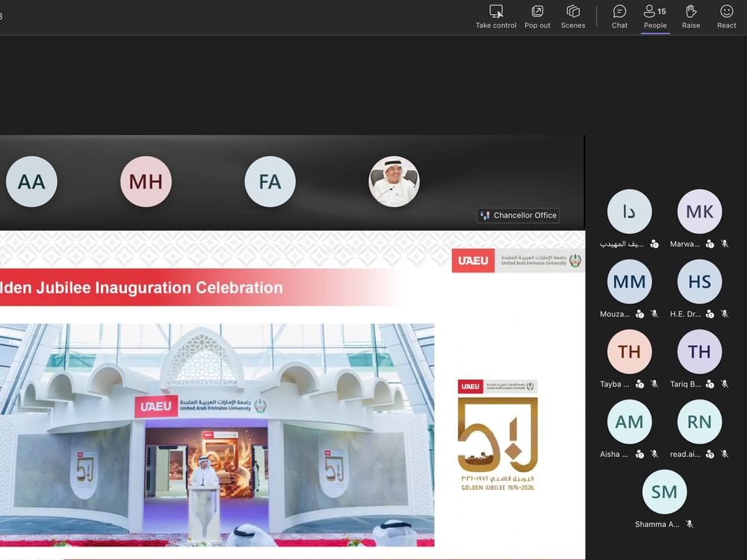Click the Chancellor Office name label
This screenshot has width=747, height=560.
[x=524, y=215]
